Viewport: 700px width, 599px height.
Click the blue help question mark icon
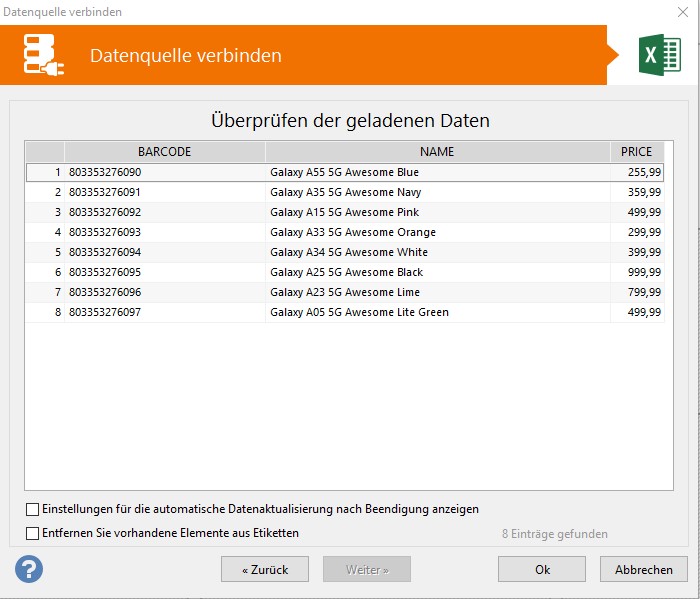(29, 570)
